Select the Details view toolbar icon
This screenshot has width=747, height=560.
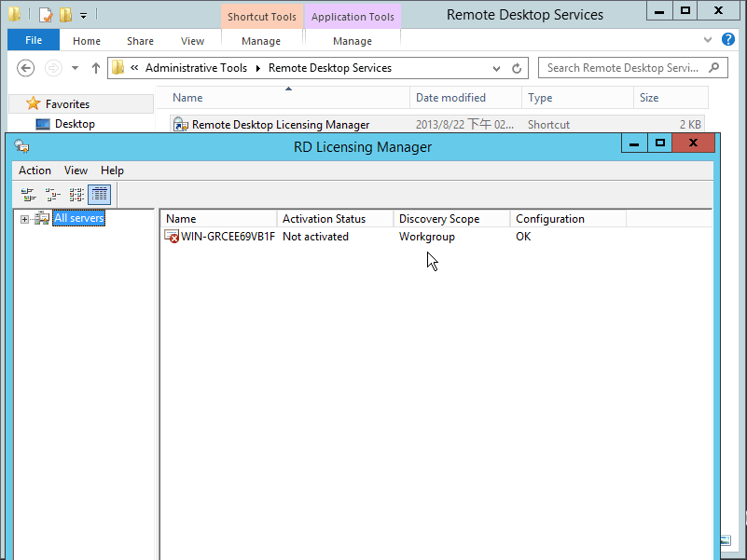click(x=100, y=195)
